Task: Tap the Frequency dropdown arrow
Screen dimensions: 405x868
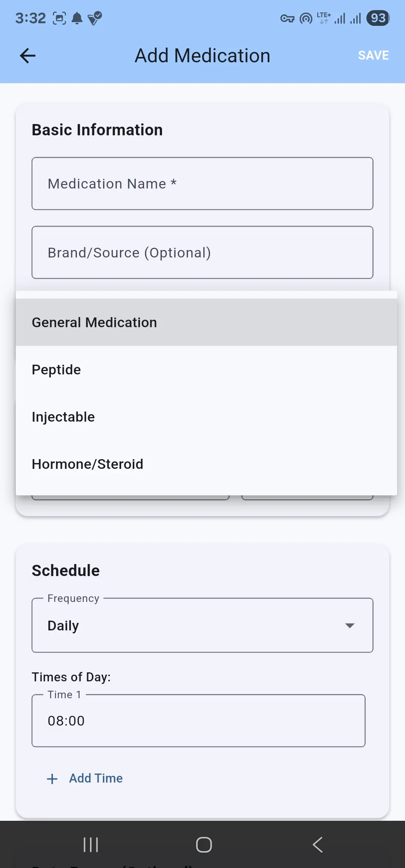Action: 349,626
